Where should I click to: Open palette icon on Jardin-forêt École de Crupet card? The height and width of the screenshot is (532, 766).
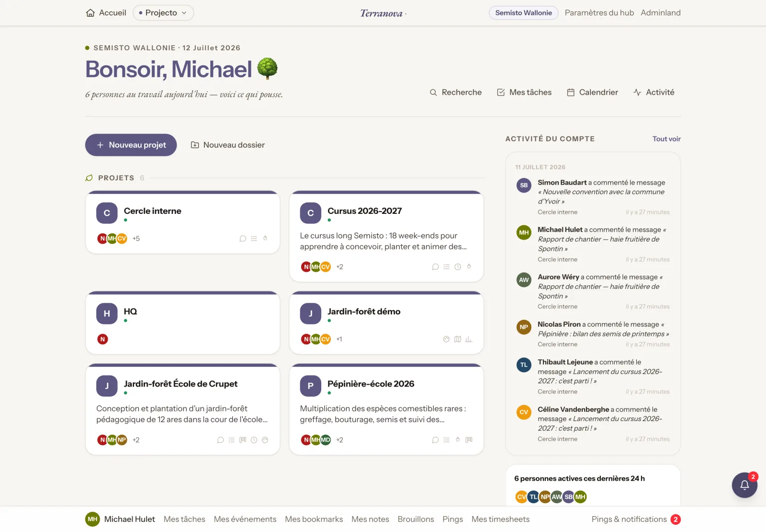(x=265, y=440)
